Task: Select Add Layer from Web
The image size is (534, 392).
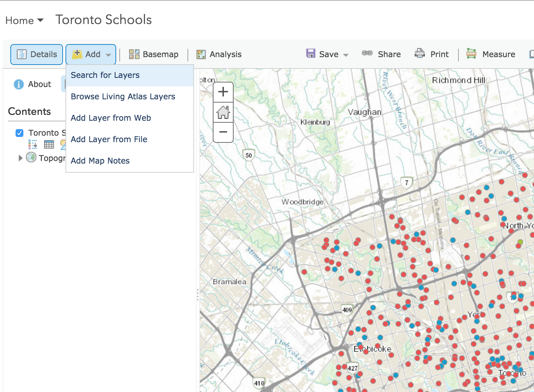Action: pyautogui.click(x=130, y=118)
